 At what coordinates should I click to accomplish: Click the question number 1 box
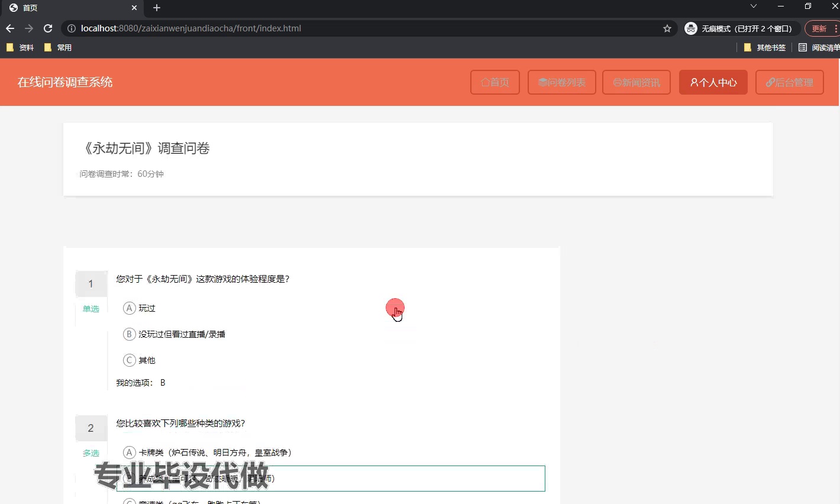pyautogui.click(x=91, y=284)
